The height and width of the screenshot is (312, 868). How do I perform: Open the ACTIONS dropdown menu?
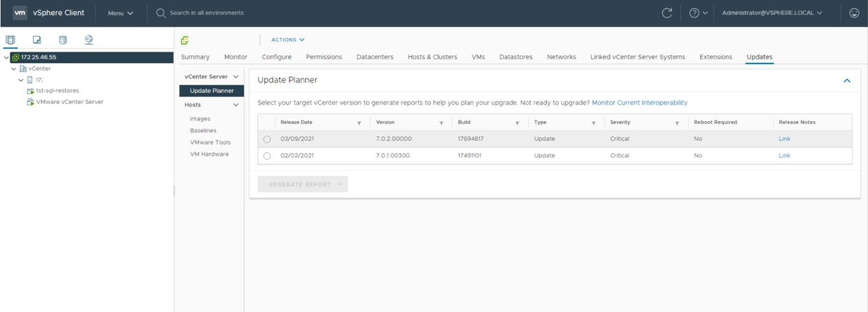(x=287, y=40)
